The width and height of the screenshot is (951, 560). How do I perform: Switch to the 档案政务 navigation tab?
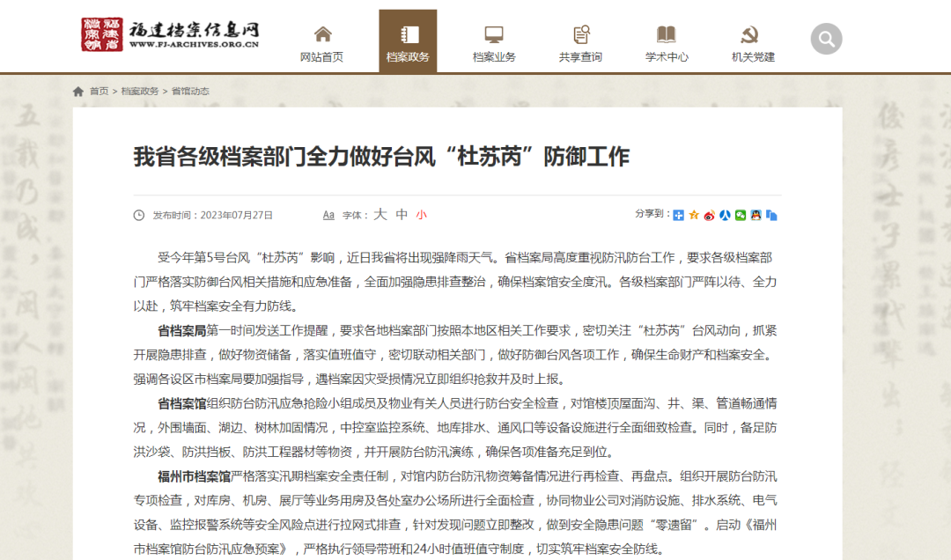coord(407,55)
